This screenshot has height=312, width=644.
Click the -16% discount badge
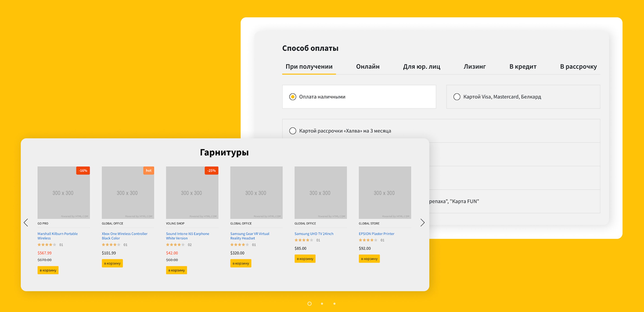click(83, 171)
